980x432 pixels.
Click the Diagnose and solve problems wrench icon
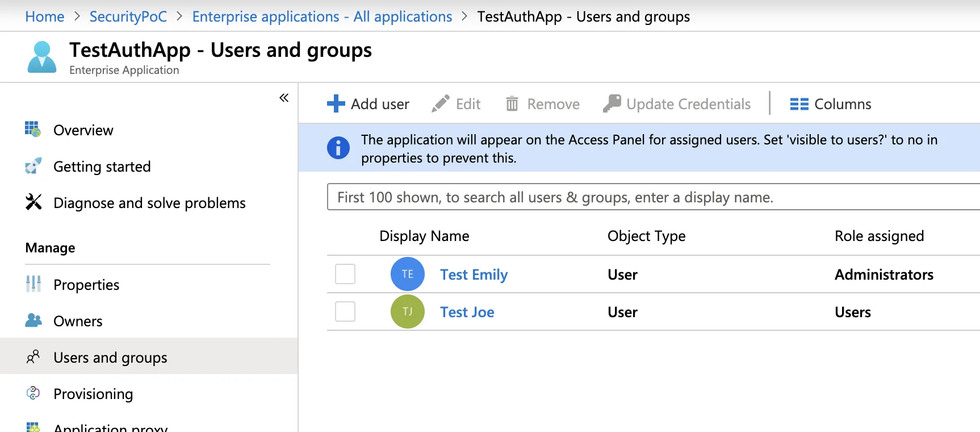pos(33,202)
